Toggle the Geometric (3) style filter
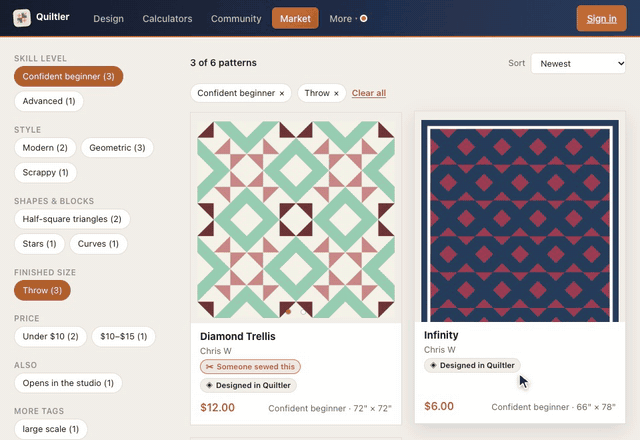This screenshot has height=440, width=640. click(117, 148)
